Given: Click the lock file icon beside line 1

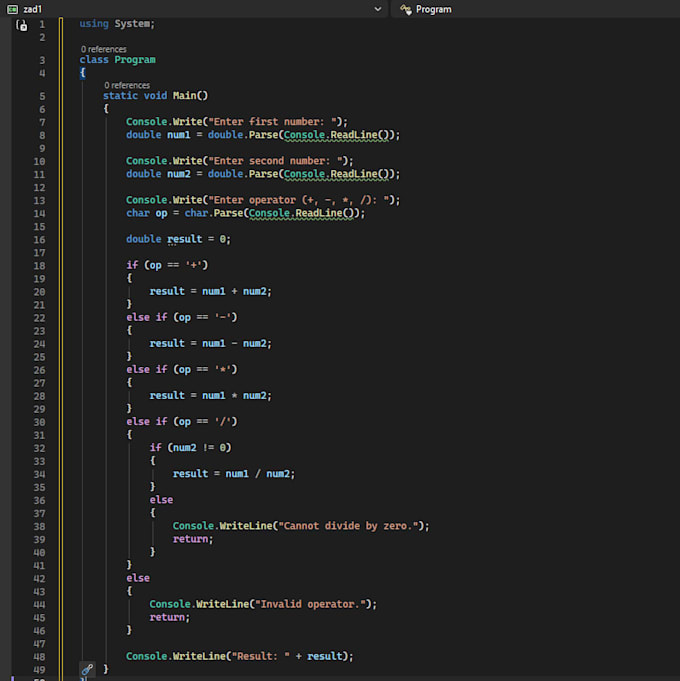Looking at the screenshot, I should click(21, 26).
